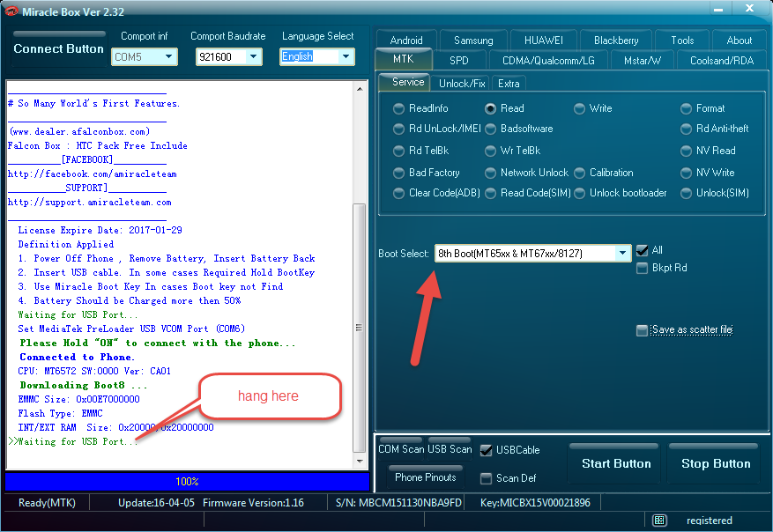This screenshot has height=532, width=773.
Task: Click the Connect Button
Action: coord(59,48)
